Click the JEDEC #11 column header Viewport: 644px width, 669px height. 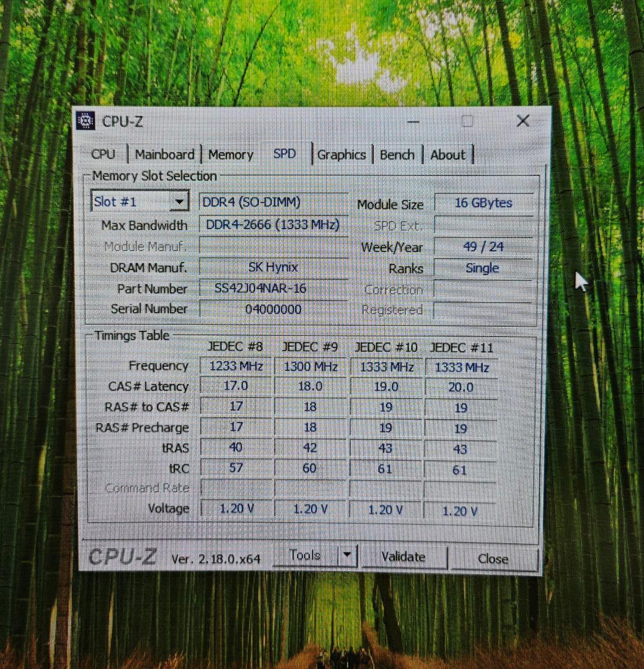[461, 348]
